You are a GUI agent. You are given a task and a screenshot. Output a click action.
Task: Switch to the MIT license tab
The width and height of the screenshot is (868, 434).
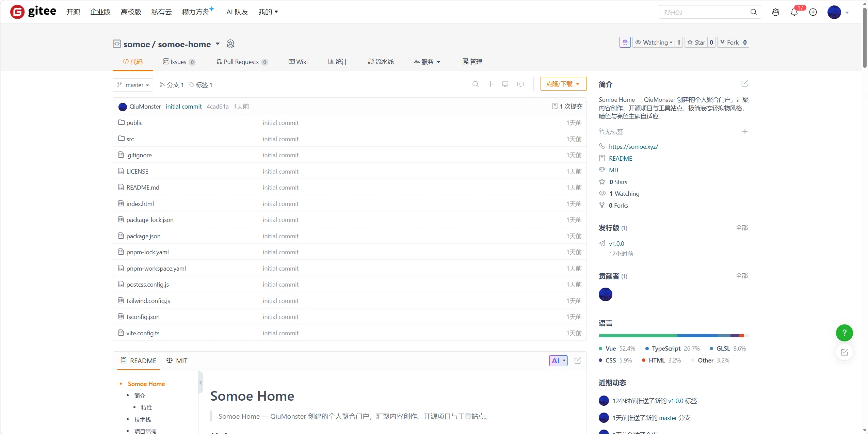tap(177, 360)
